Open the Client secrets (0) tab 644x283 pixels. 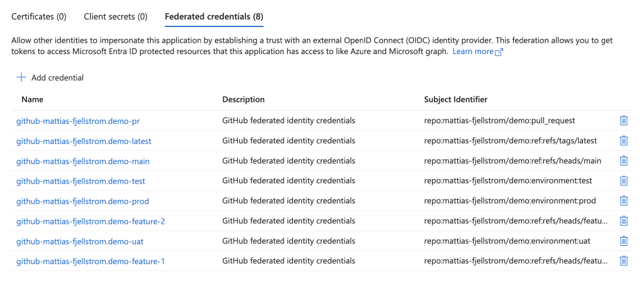pyautogui.click(x=116, y=16)
